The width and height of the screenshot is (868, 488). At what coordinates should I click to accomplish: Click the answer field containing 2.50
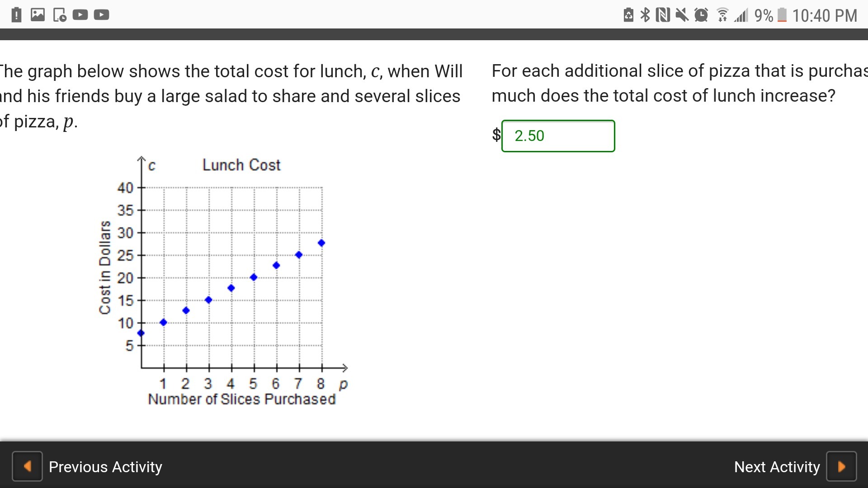[558, 136]
